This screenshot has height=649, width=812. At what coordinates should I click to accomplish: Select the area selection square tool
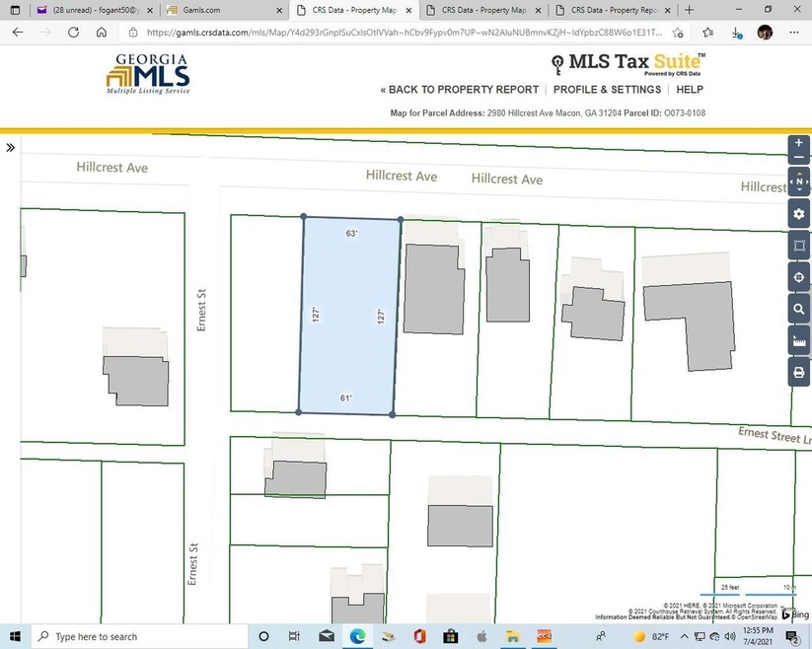click(x=799, y=246)
